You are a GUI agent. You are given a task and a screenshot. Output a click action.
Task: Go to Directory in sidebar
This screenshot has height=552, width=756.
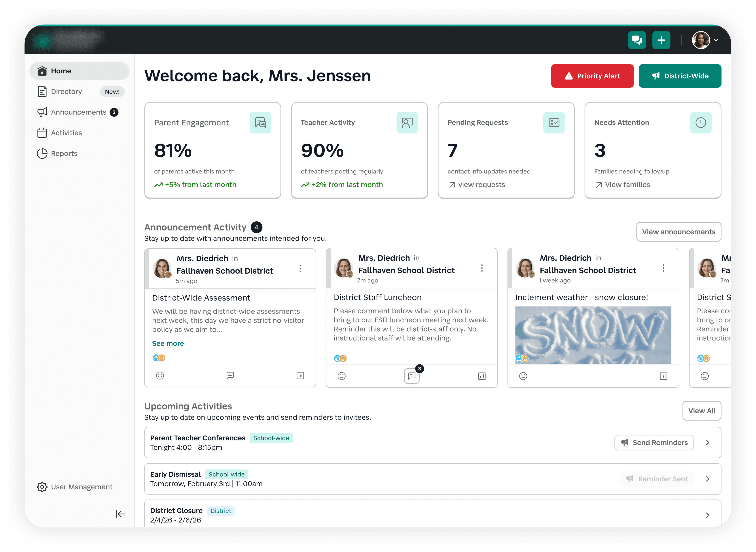click(66, 91)
